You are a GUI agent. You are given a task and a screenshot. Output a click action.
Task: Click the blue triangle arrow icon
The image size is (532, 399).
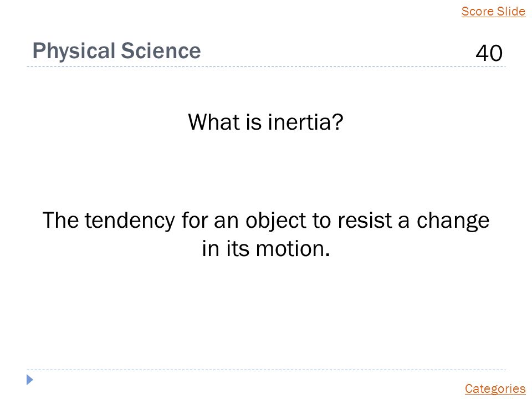tap(30, 380)
